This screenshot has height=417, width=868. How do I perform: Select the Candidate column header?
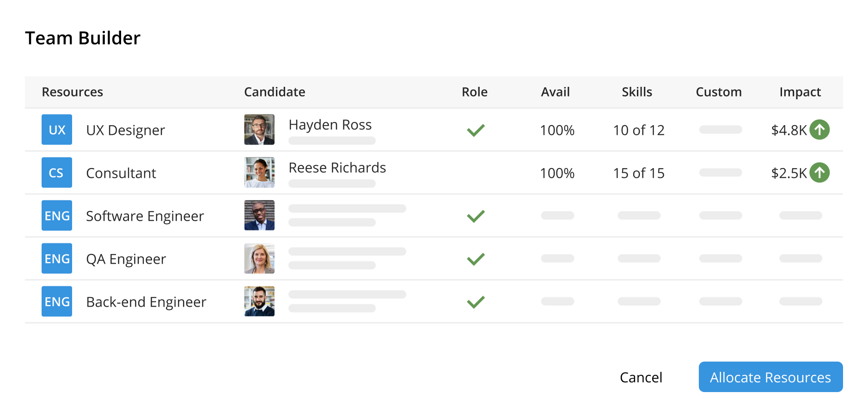coord(275,92)
